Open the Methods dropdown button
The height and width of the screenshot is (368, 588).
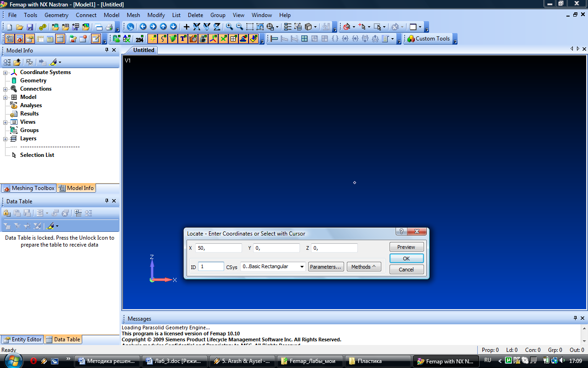click(364, 266)
